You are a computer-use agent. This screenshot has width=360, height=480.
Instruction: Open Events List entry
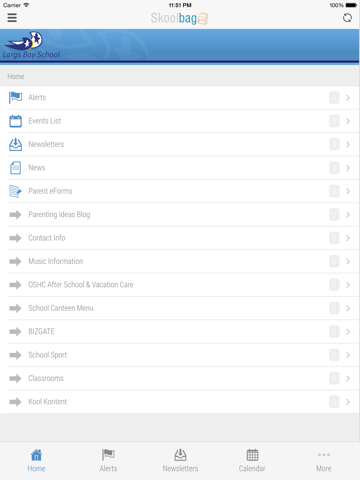coord(180,121)
